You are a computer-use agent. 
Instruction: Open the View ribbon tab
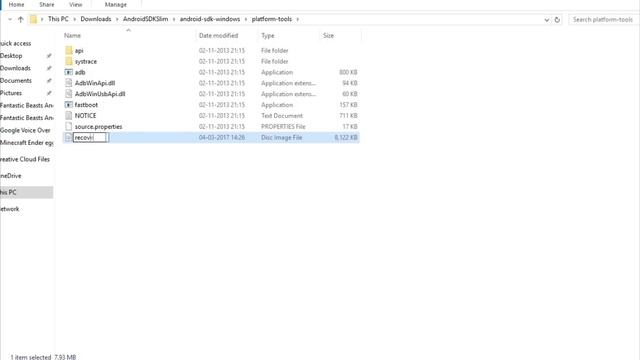coord(76,4)
